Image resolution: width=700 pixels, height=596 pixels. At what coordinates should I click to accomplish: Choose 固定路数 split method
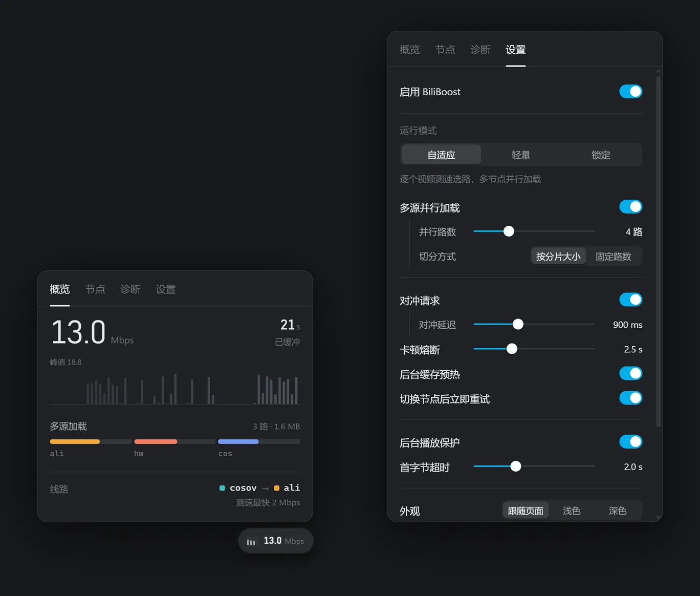coord(614,257)
